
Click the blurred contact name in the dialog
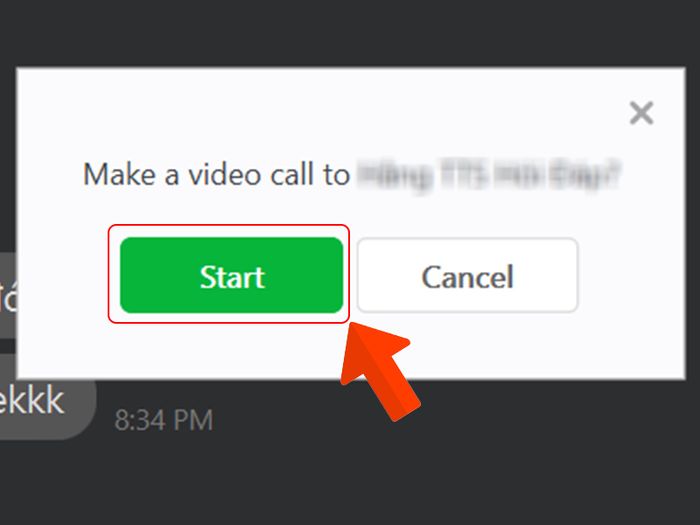coord(489,175)
